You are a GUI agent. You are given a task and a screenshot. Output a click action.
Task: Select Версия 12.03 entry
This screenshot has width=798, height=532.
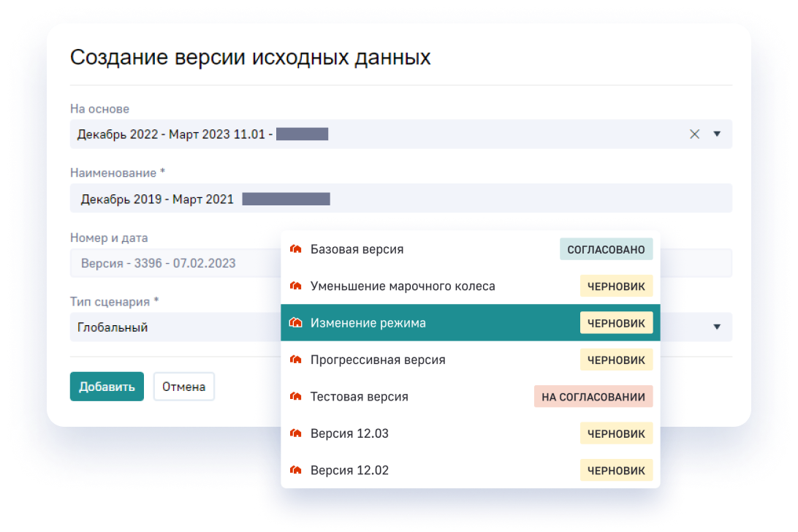[471, 433]
